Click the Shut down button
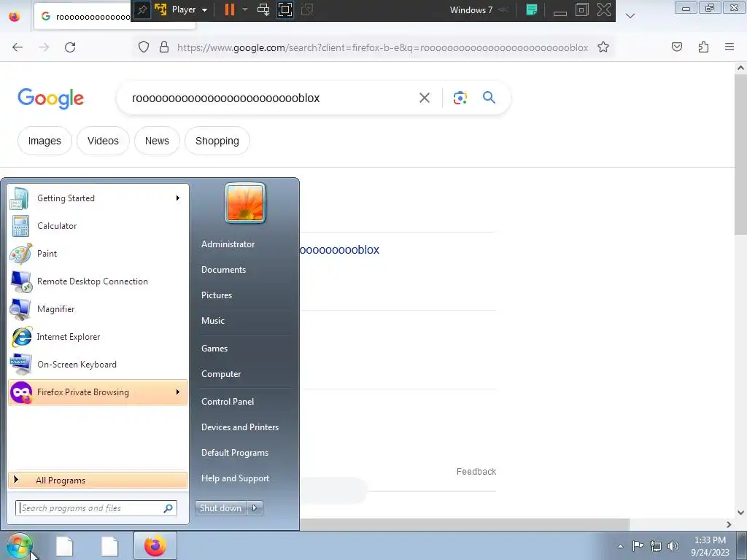Viewport: 747px width, 560px height. point(220,508)
